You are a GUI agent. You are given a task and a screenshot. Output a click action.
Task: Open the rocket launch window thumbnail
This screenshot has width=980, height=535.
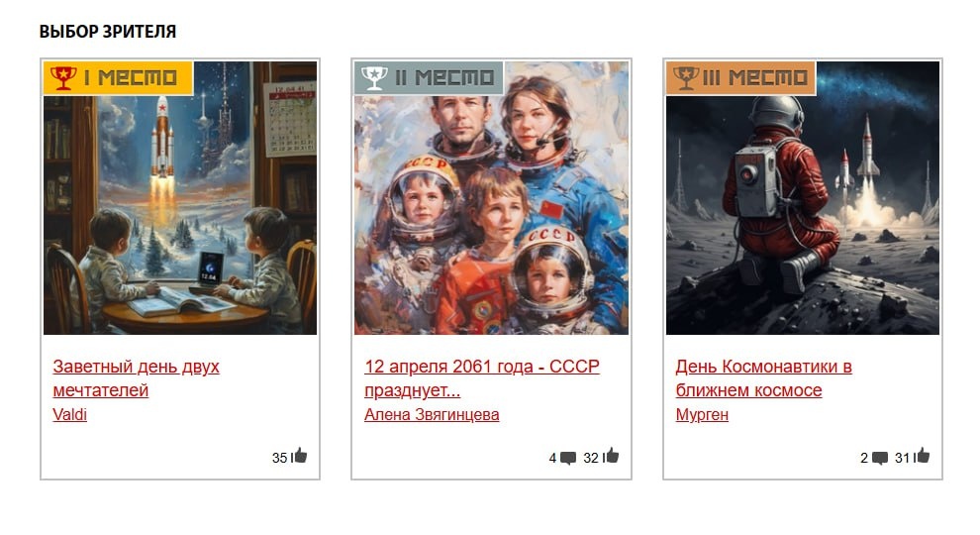click(180, 198)
